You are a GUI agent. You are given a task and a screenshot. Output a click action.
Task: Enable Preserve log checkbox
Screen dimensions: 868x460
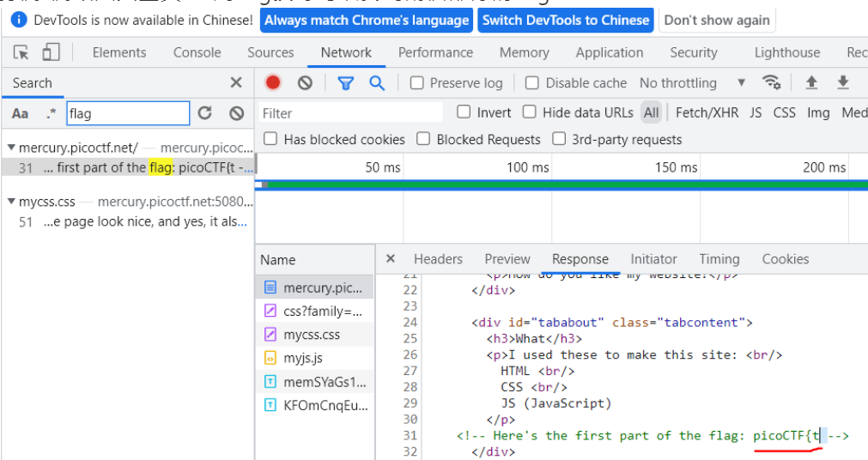tap(417, 83)
